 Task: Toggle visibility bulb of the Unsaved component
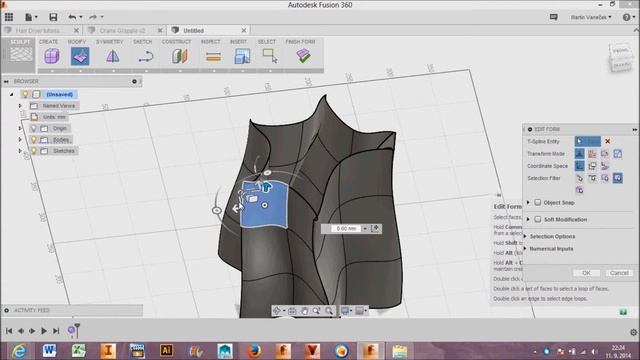coord(25,94)
